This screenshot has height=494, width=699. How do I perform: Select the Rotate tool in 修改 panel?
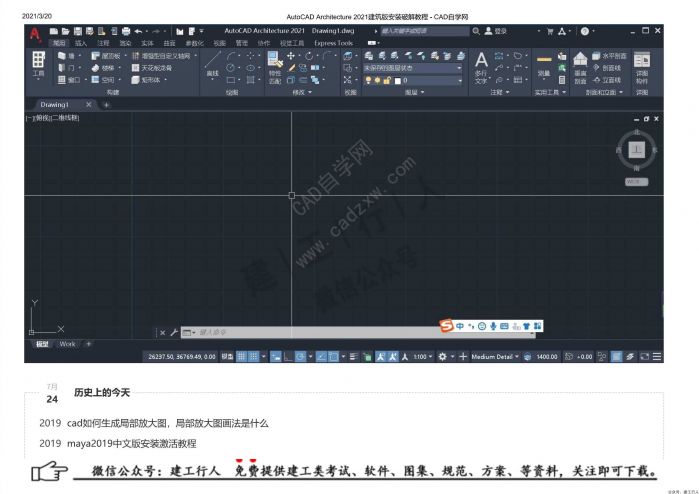click(x=308, y=56)
